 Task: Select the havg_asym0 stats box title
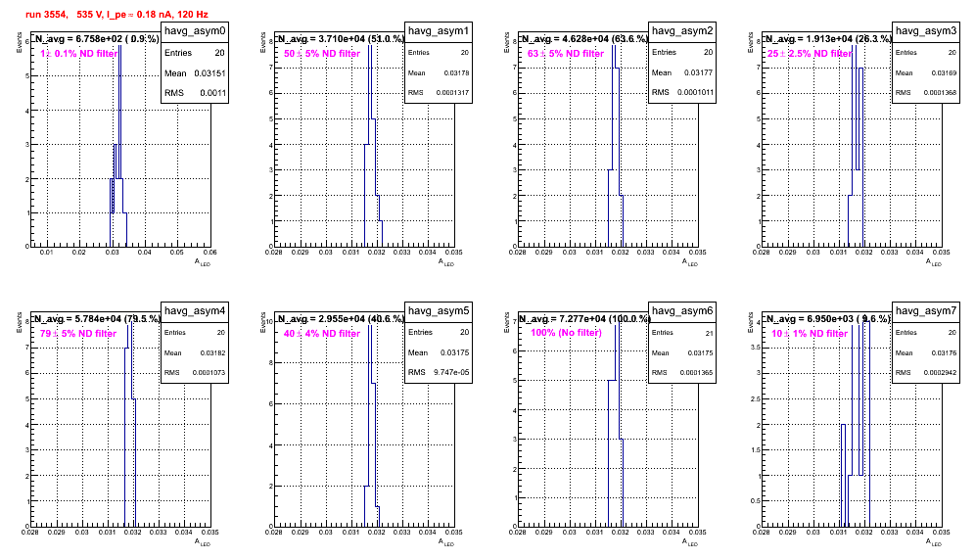195,30
